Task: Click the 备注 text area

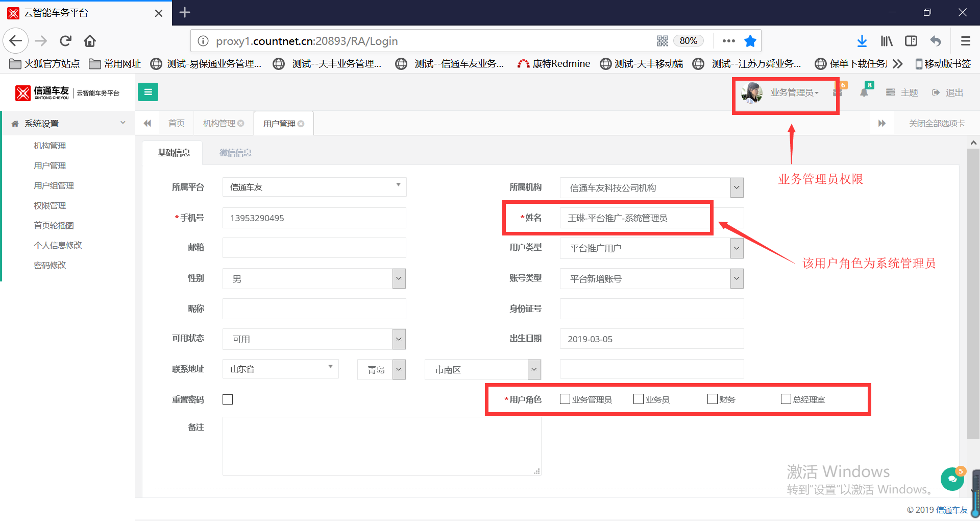Action: click(x=382, y=446)
